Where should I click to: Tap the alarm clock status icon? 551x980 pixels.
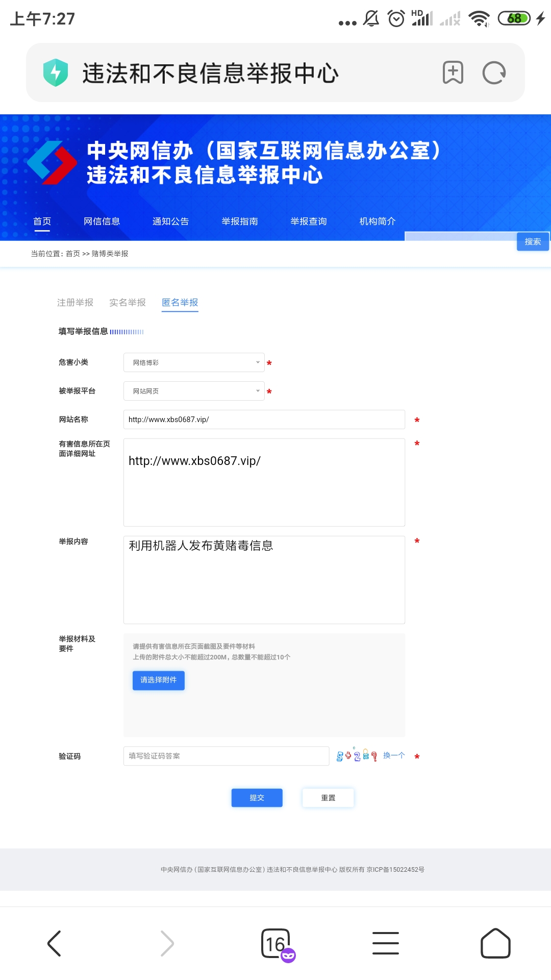tap(396, 18)
